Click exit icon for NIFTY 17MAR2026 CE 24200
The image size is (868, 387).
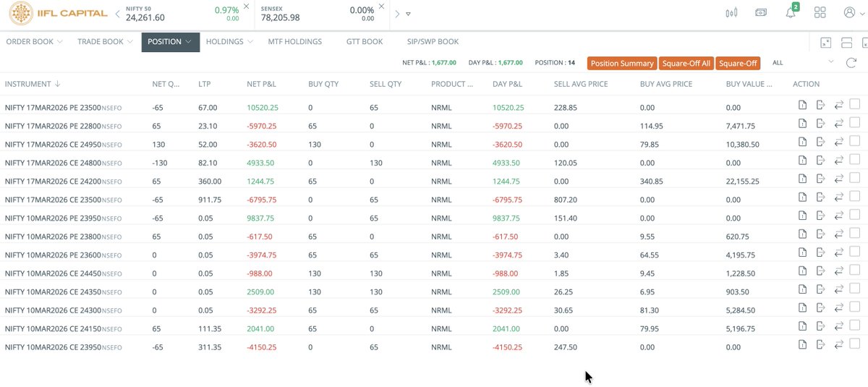coord(821,178)
